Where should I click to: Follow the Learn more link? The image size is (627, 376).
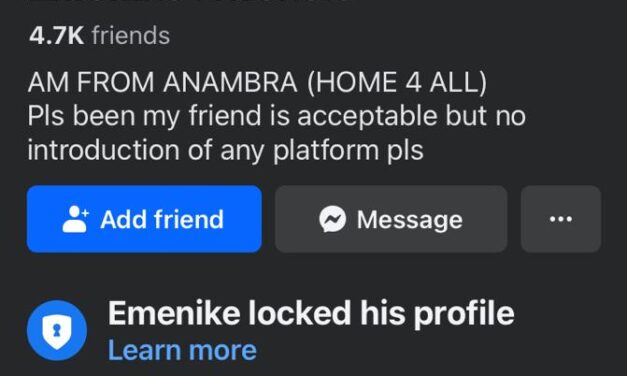(182, 350)
